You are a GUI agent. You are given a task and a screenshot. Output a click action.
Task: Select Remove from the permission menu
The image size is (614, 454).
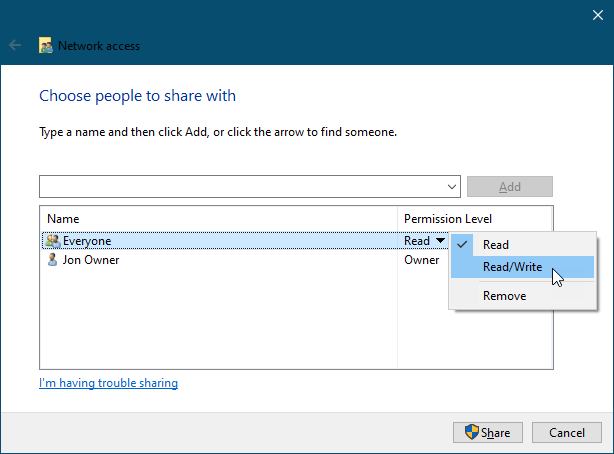coord(504,296)
